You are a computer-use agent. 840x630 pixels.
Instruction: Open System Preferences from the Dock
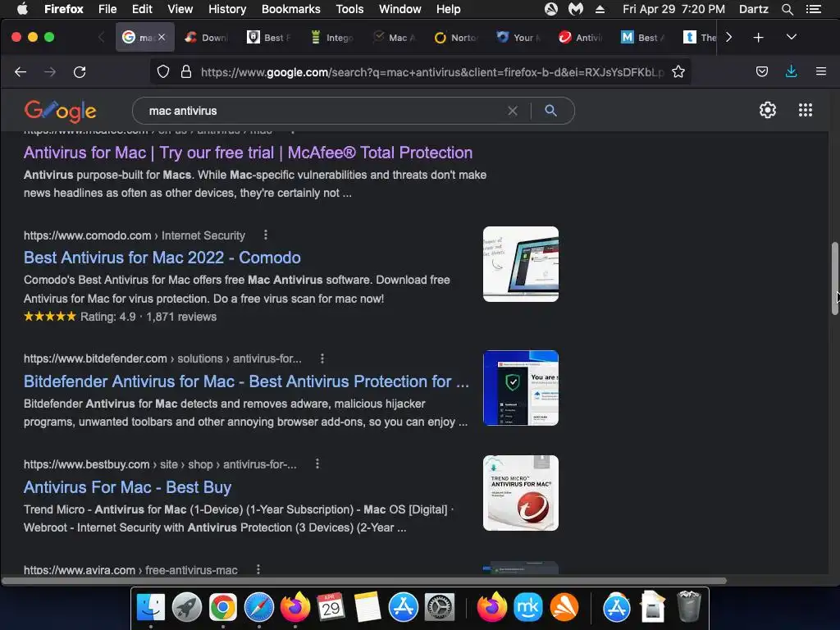440,607
